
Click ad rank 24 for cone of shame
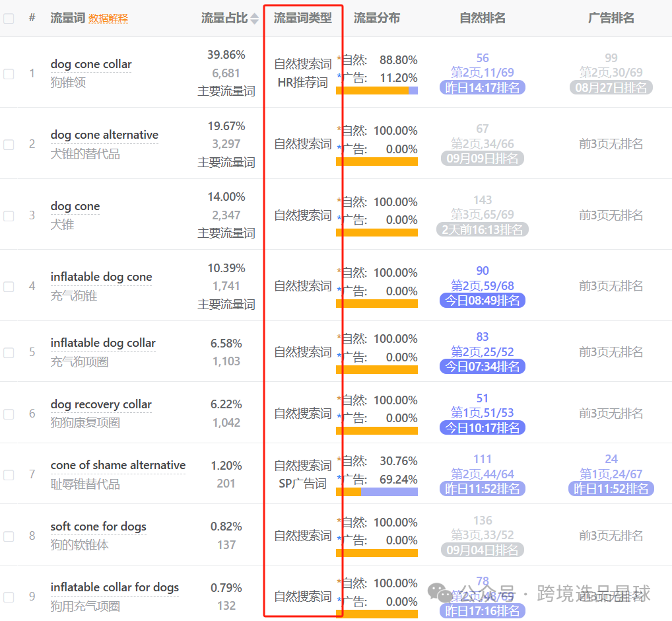611,459
